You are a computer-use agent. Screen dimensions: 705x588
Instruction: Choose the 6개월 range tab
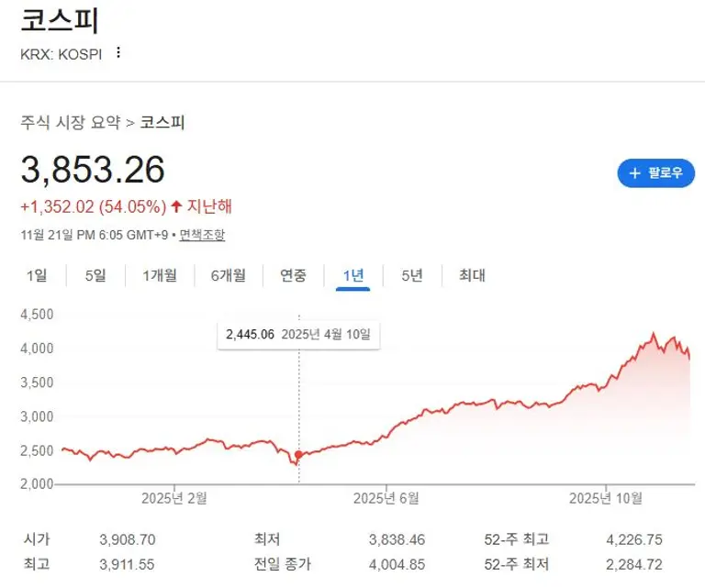[x=228, y=275]
